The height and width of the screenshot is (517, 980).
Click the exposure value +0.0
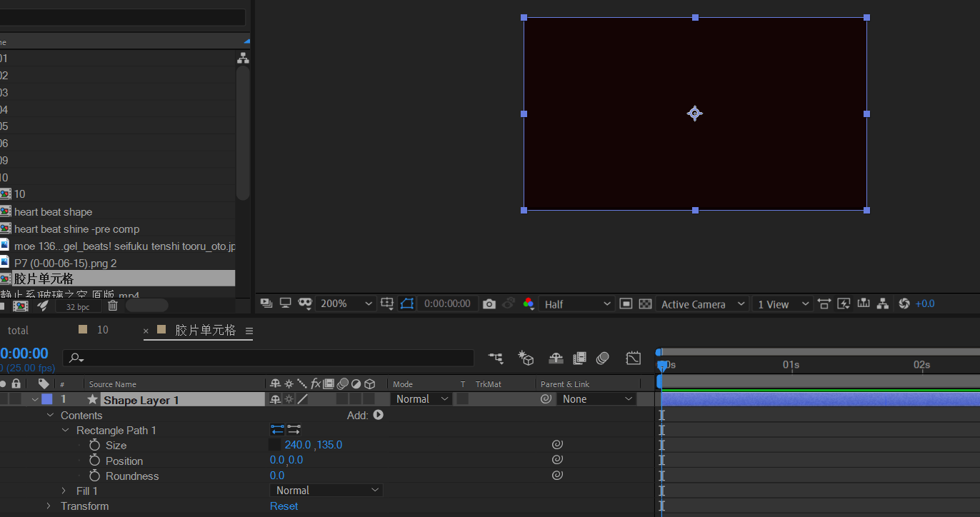point(925,303)
